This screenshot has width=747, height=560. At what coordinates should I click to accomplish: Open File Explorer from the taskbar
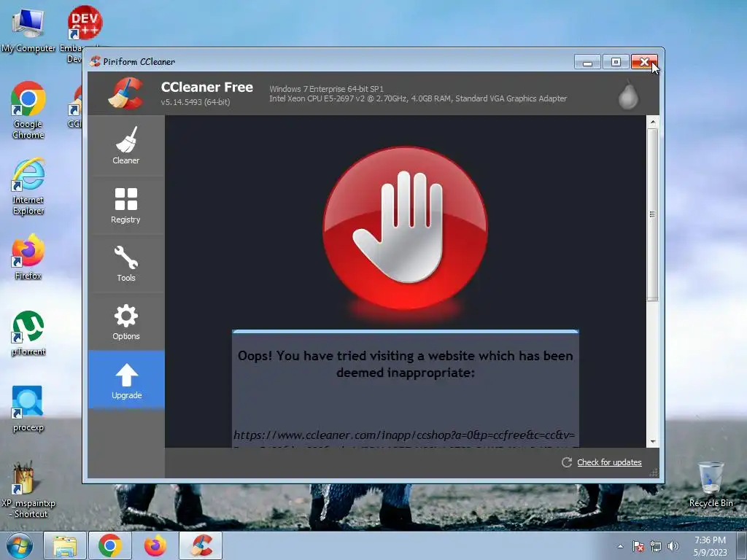65,545
